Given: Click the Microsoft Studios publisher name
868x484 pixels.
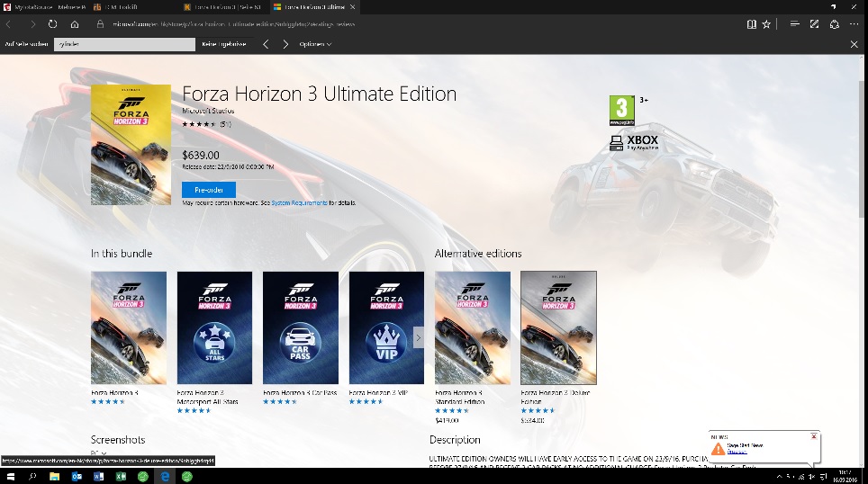Looking at the screenshot, I should tap(208, 111).
